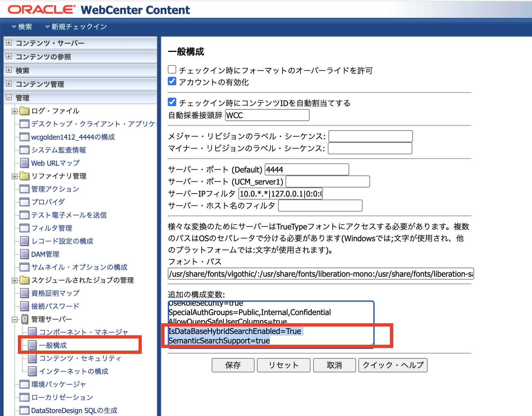
Task: Click the 取消 button
Action: coord(335,365)
